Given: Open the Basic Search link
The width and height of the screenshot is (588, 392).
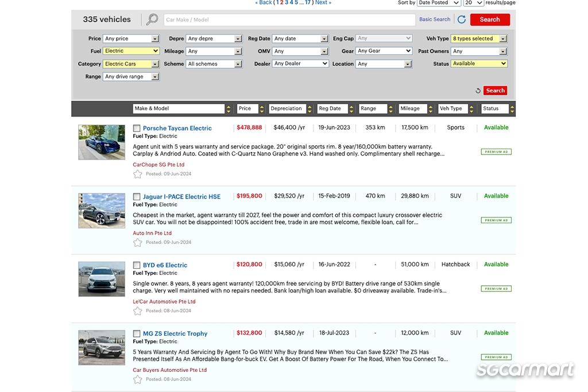Looking at the screenshot, I should coord(435,20).
